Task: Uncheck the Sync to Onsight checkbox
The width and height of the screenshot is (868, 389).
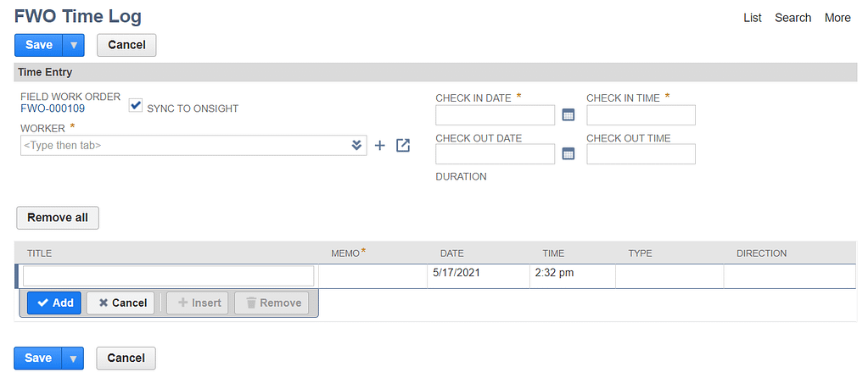Action: 136,106
